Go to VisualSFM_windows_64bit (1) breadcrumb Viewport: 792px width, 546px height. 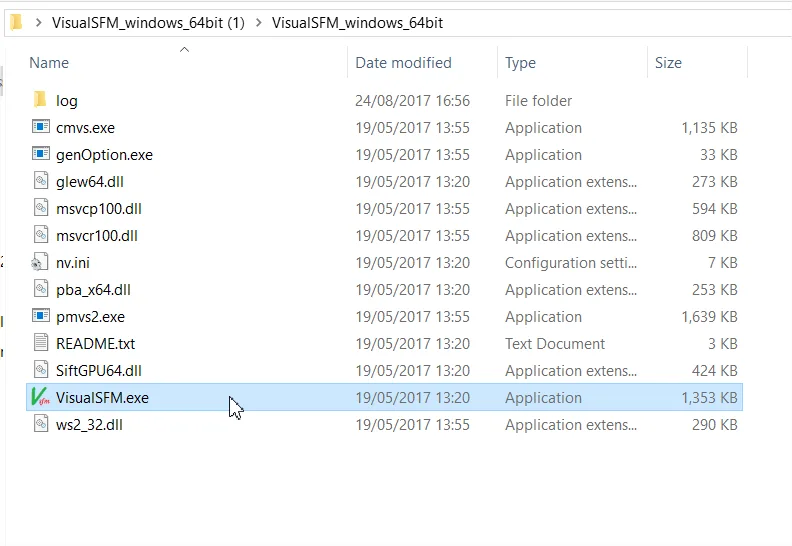pyautogui.click(x=148, y=23)
